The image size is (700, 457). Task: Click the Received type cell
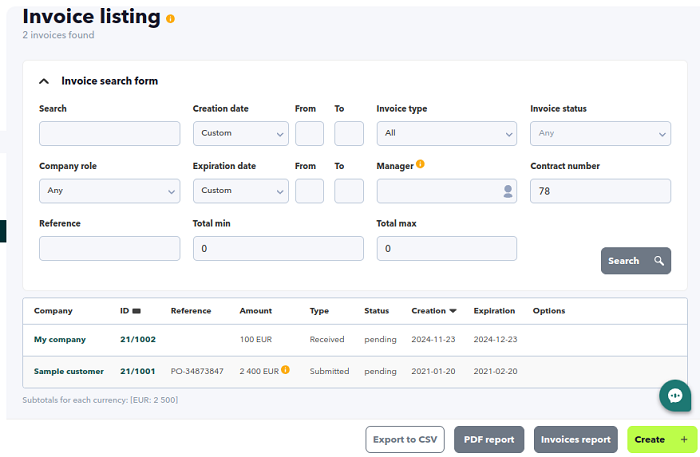327,339
